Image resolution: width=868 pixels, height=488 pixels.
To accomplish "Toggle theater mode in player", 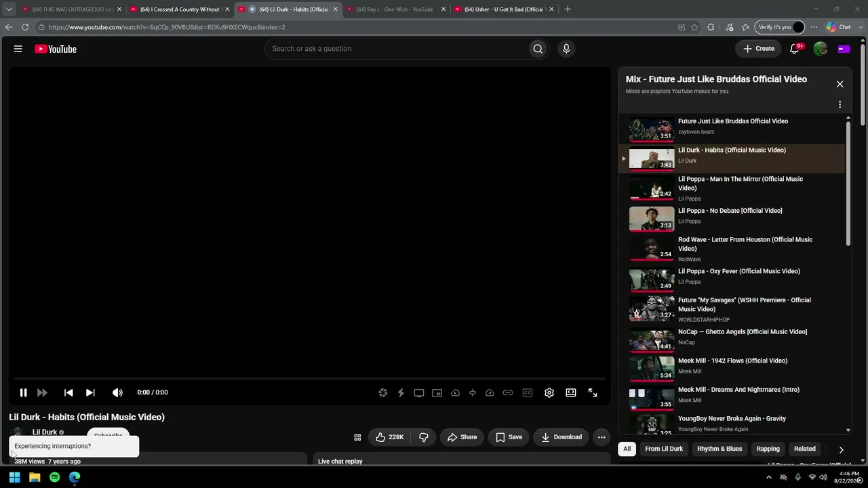I will (571, 393).
